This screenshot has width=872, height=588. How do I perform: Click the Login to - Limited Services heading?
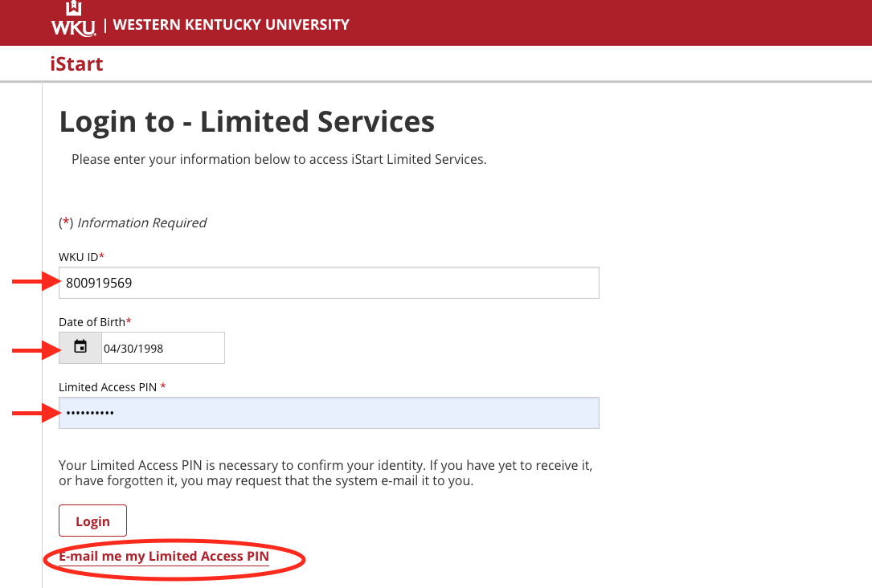pos(247,122)
